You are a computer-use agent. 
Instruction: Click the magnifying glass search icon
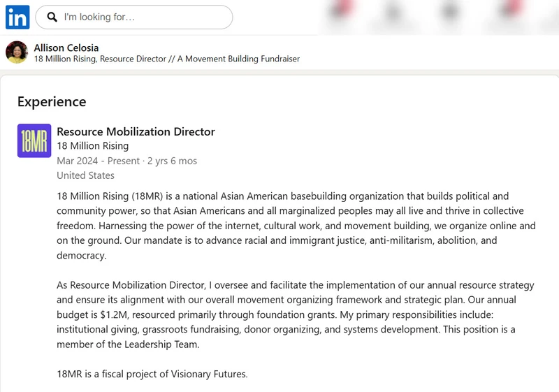pyautogui.click(x=52, y=17)
